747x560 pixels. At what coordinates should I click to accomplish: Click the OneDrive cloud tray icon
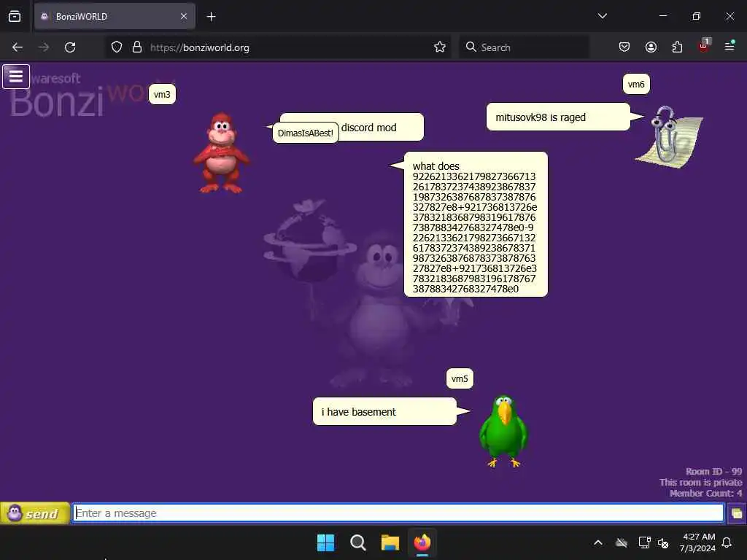(622, 542)
